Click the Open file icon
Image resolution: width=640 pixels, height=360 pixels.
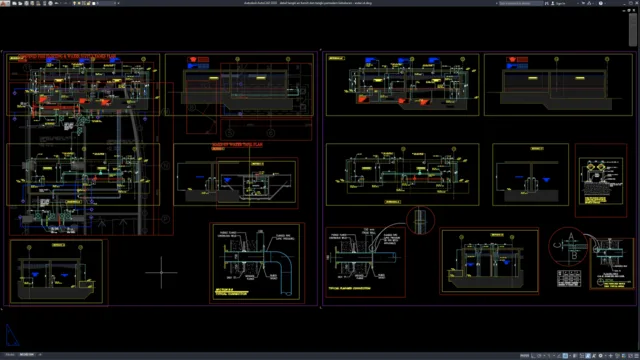coord(20,3)
